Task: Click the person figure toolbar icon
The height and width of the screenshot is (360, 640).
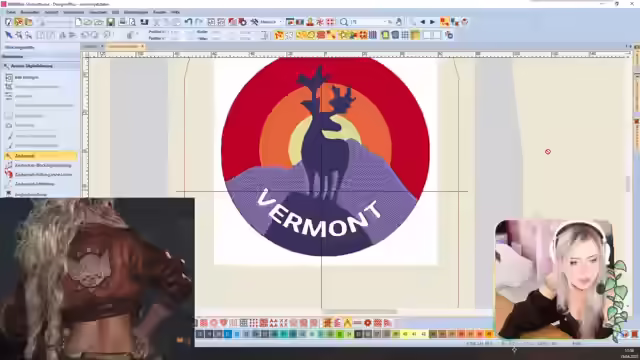Action: pos(310,22)
